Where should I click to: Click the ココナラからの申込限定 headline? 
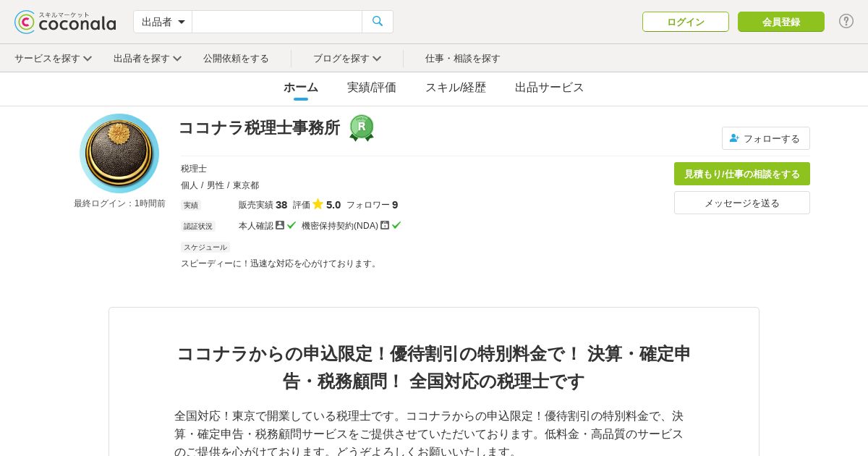point(434,367)
